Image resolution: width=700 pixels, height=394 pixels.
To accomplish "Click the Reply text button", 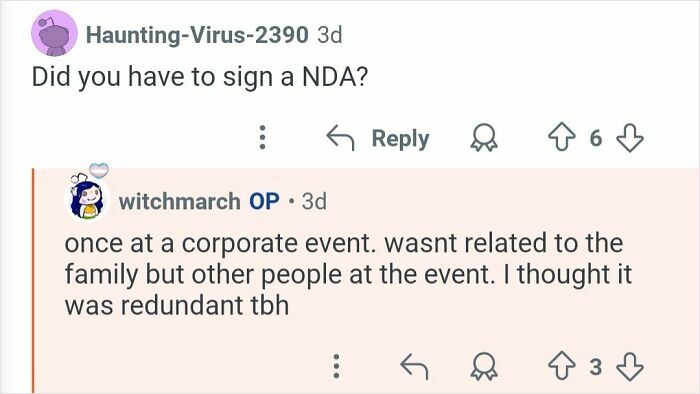I will (400, 138).
